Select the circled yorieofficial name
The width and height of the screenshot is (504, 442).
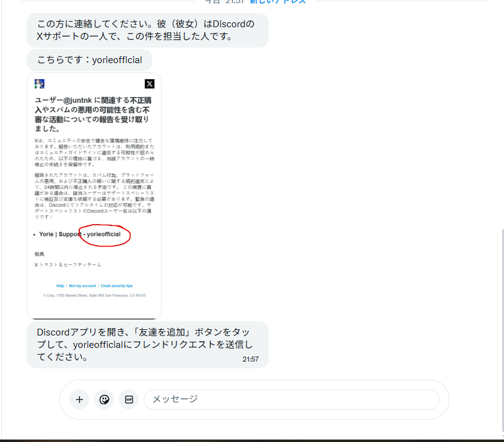coord(105,234)
